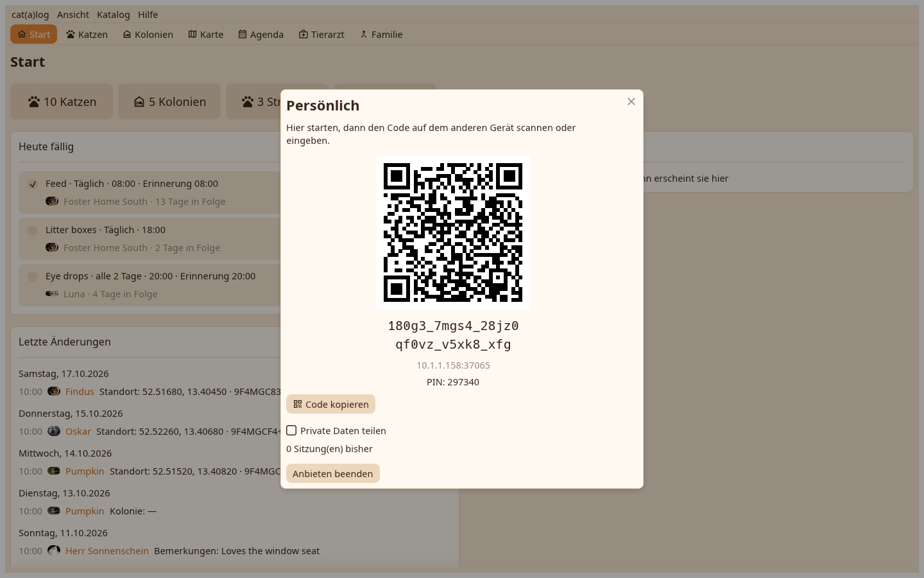The image size is (924, 578).
Task: Close the Persönlich dialog
Action: point(631,101)
